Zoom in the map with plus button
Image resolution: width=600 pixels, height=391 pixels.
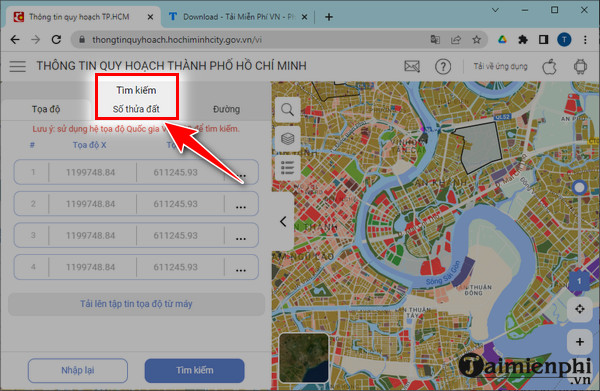pyautogui.click(x=579, y=342)
